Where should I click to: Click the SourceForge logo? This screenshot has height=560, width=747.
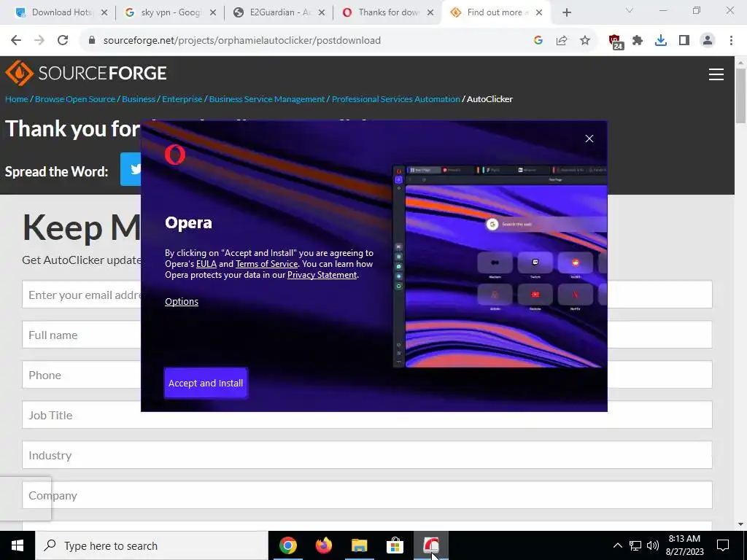pos(86,73)
